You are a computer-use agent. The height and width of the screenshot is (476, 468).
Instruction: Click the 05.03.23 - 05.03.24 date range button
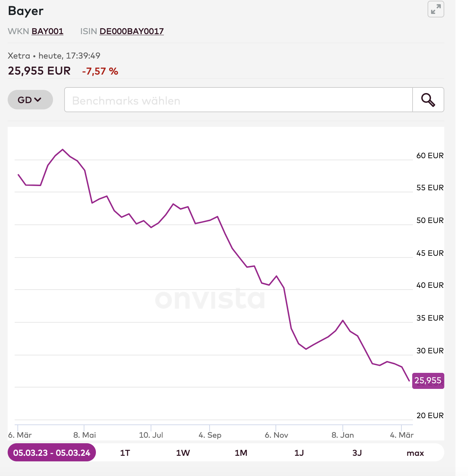(x=52, y=453)
